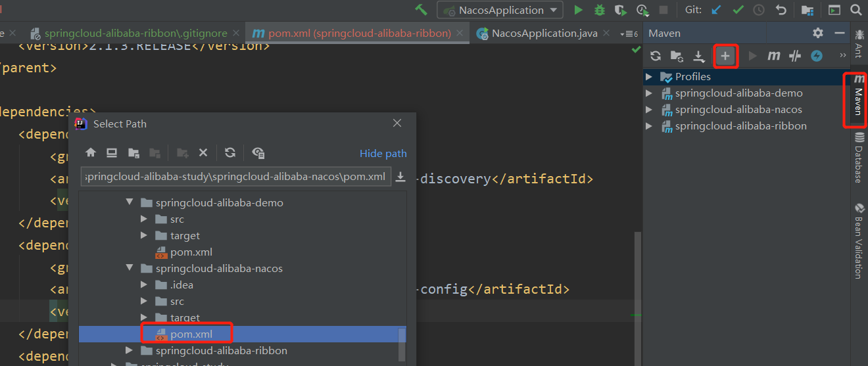Expand springcloud-alibaba-ribbon in the Maven panel
The width and height of the screenshot is (868, 366).
(649, 126)
